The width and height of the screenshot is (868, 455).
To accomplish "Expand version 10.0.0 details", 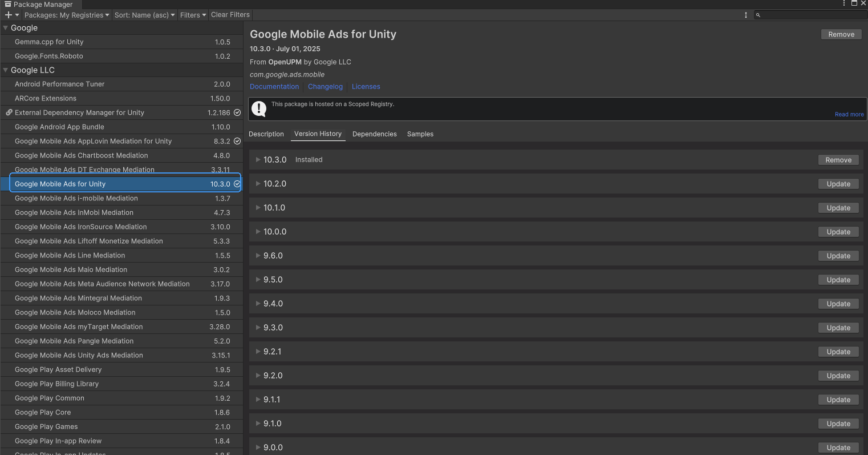I will (x=258, y=232).
